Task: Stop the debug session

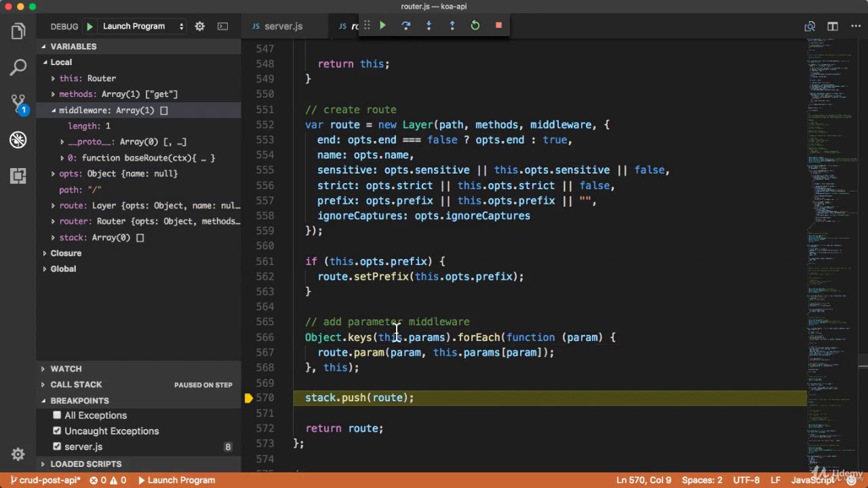Action: tap(498, 26)
